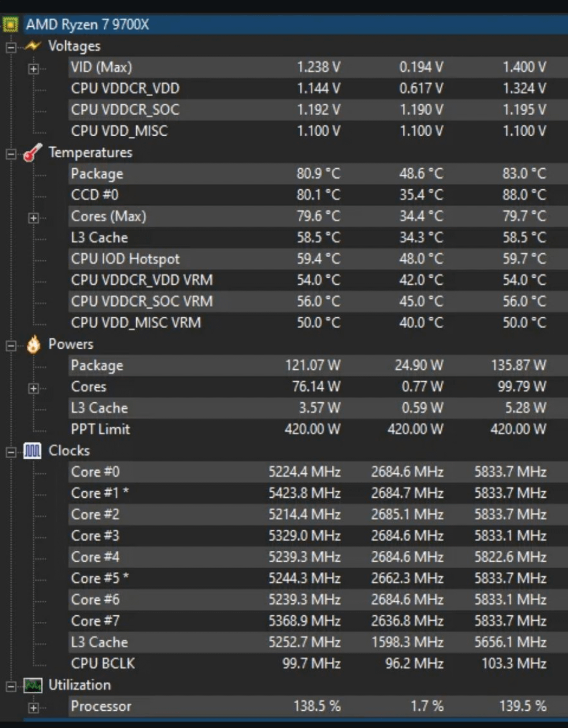Image resolution: width=568 pixels, height=728 pixels.
Task: Select the Core #2 clock row
Action: click(318, 514)
